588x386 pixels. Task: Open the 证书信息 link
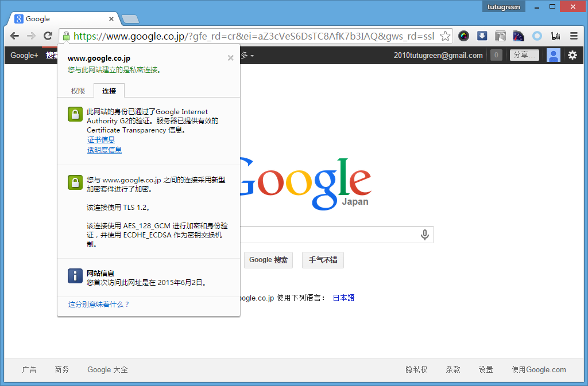pyautogui.click(x=101, y=139)
